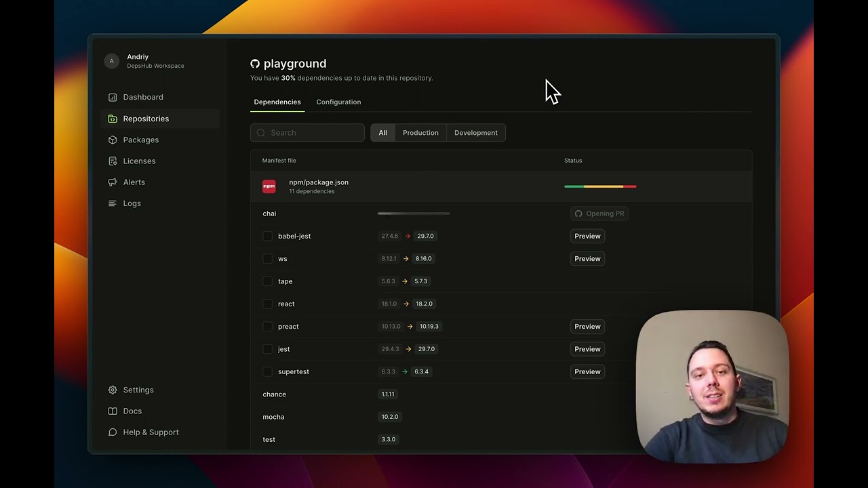The image size is (868, 488).
Task: Click the Repositories icon in sidebar
Action: [x=113, y=119]
